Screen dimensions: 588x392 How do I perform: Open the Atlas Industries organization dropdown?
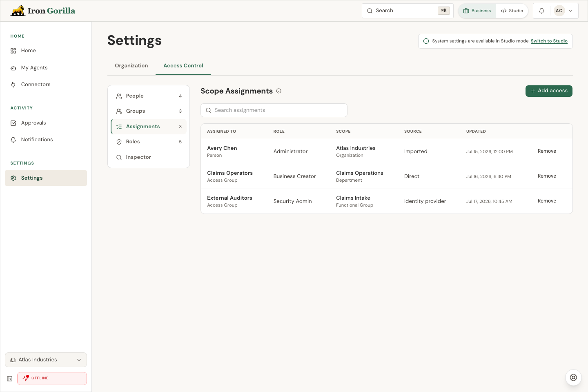click(46, 360)
